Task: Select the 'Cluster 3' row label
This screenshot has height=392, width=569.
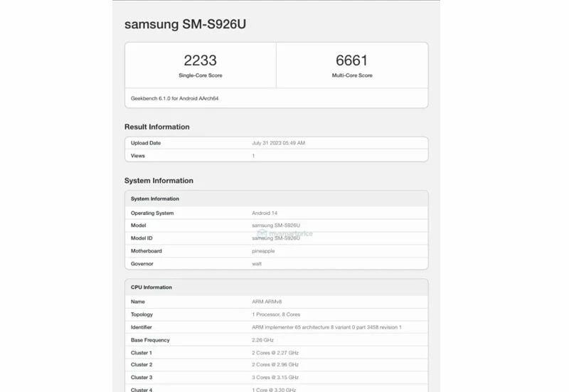Action: (x=142, y=378)
